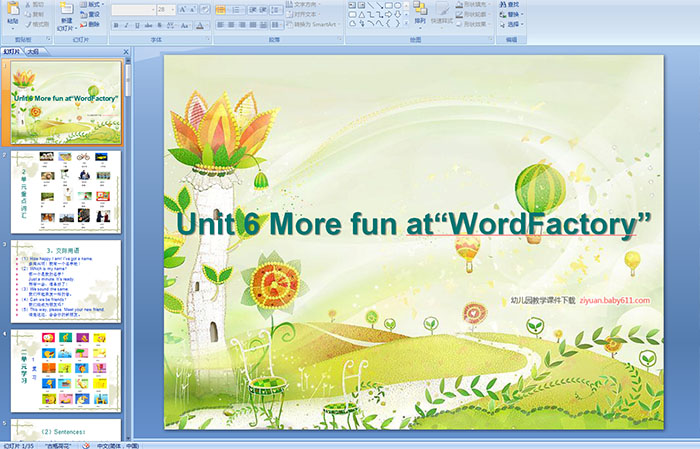The width and height of the screenshot is (700, 449).
Task: Select the straight Line shape
Action: click(x=371, y=5)
